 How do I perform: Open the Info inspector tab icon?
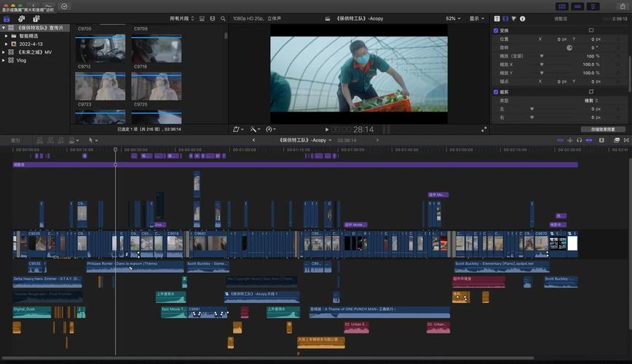point(522,18)
